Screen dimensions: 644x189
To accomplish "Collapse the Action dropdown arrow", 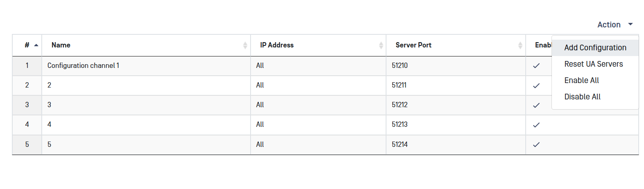I will tap(630, 25).
